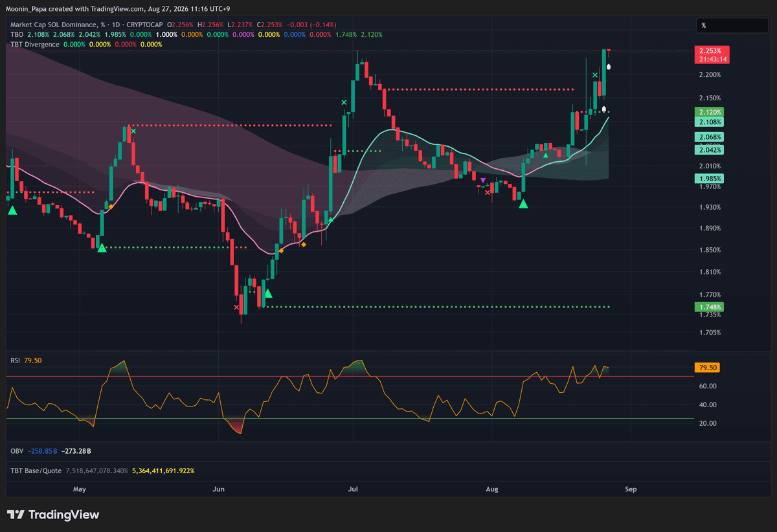
Task: Click the 'TBT Divergence' indicator legend label
Action: click(34, 44)
